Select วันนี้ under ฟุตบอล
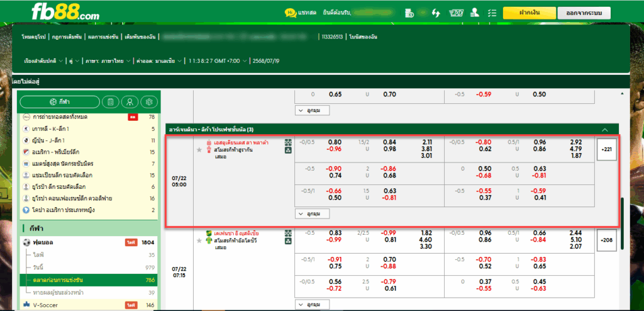The height and width of the screenshot is (311, 644). (88, 268)
